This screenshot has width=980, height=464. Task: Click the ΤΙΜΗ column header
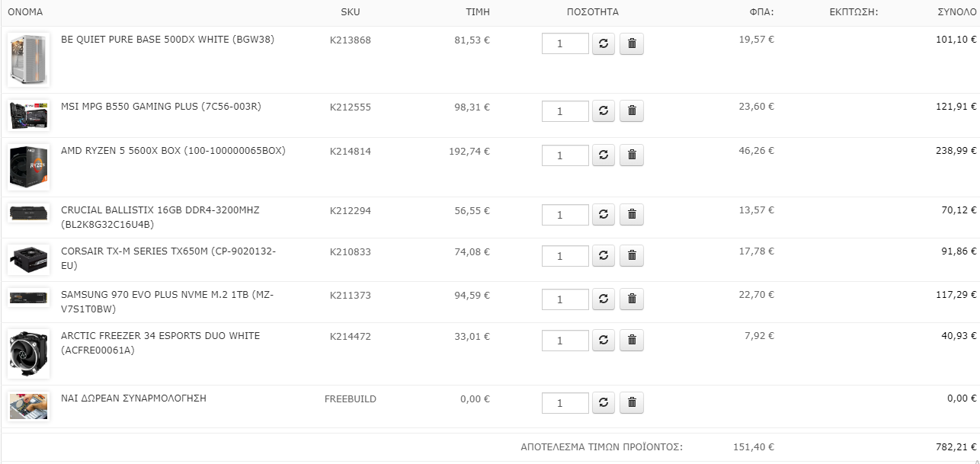pos(478,12)
